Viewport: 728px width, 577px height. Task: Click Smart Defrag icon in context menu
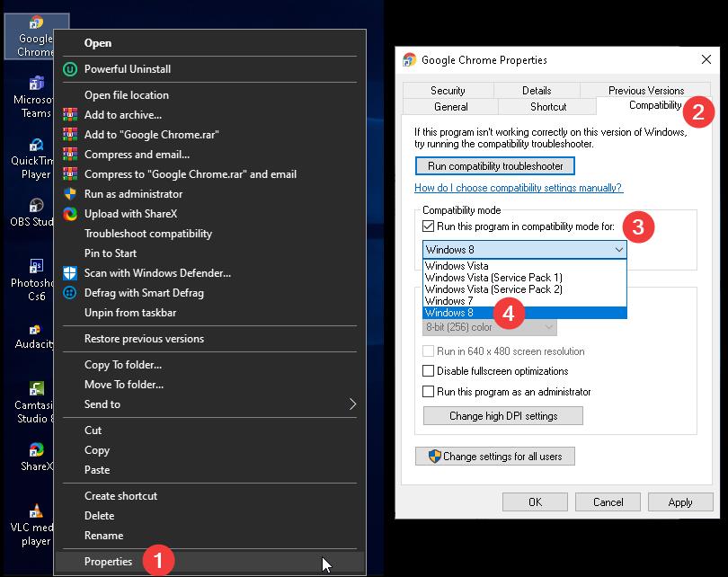[x=70, y=293]
